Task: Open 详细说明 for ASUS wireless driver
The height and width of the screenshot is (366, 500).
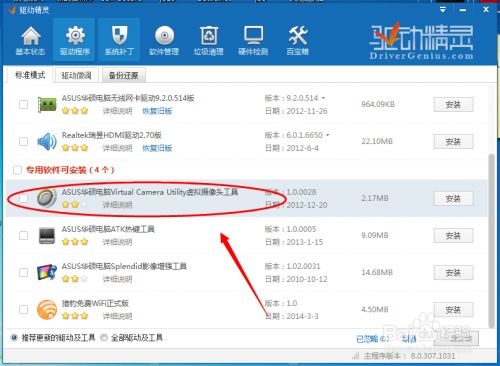Action: [117, 111]
